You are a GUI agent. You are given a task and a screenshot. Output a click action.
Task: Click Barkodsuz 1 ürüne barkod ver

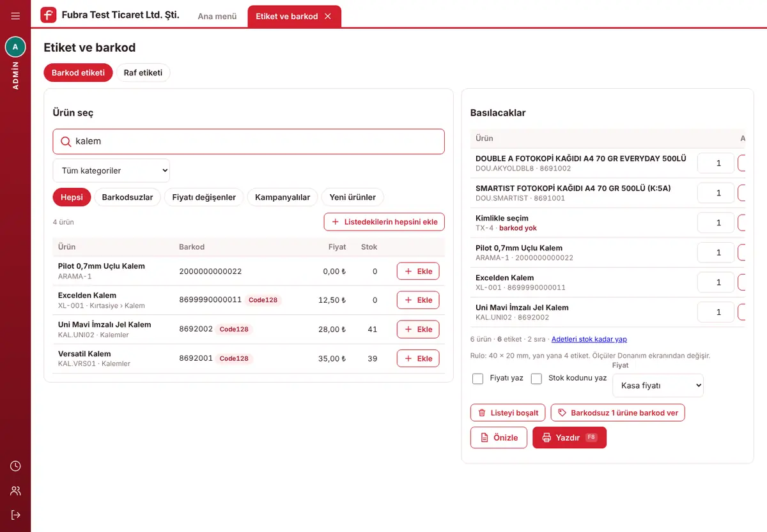pyautogui.click(x=617, y=413)
